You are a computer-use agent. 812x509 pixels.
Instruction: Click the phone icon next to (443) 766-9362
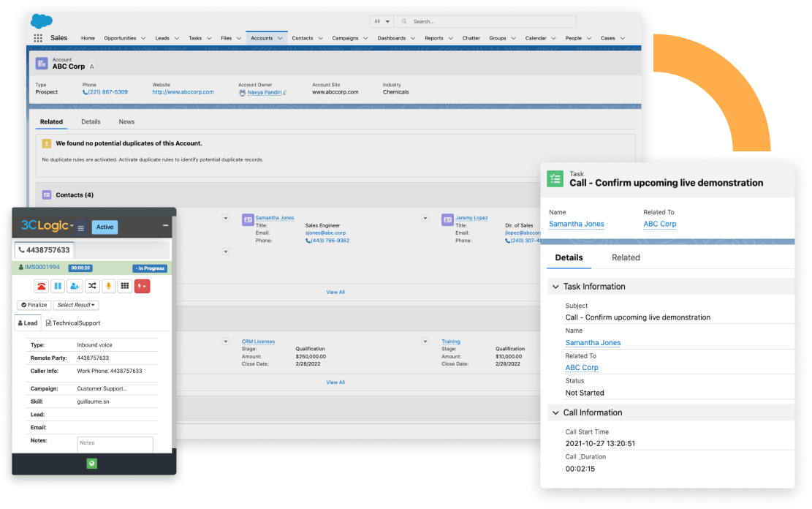tap(308, 241)
